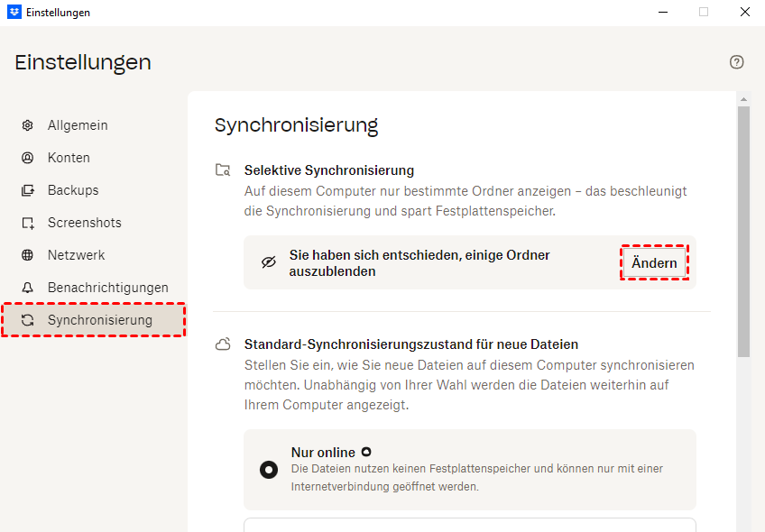Open the Allgemein settings tab

coord(78,125)
